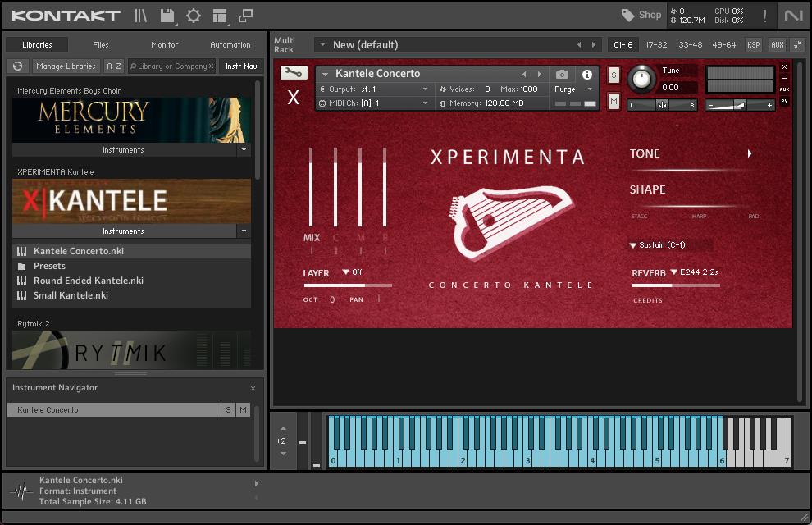Viewport: 812px width, 525px height.
Task: Open the gear options icon
Action: coord(194,16)
